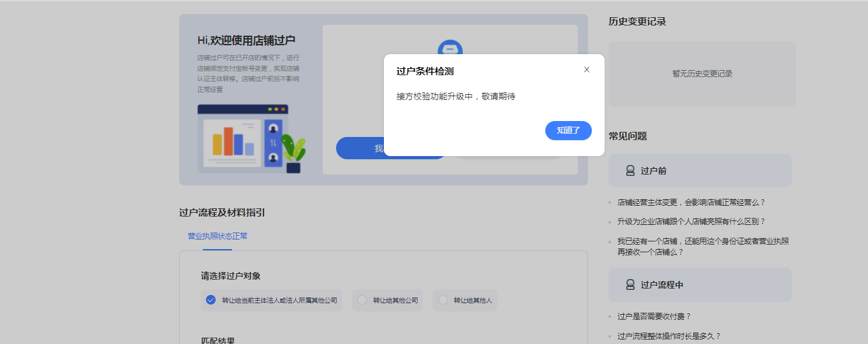Image resolution: width=868 pixels, height=344 pixels.
Task: Click the person icon beside 过户流程中
Action: point(630,285)
